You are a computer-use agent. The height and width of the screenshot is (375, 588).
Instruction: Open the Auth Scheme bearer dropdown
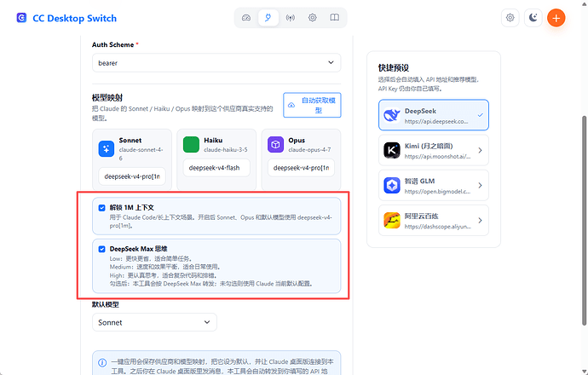coord(216,62)
